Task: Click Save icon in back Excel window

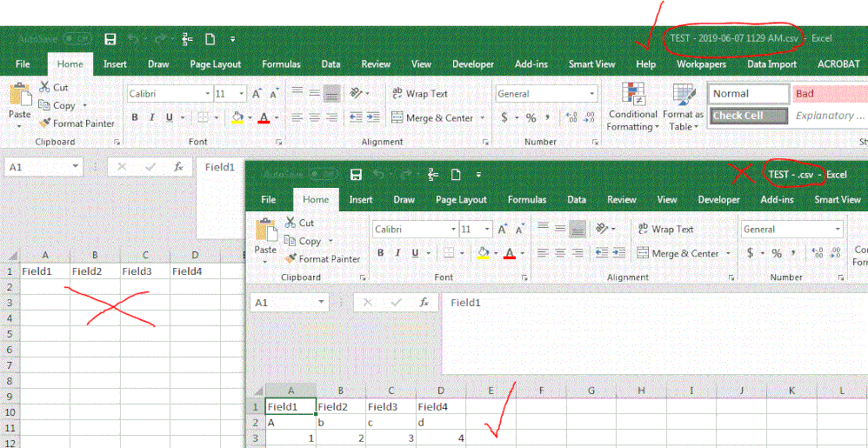Action: pos(110,39)
